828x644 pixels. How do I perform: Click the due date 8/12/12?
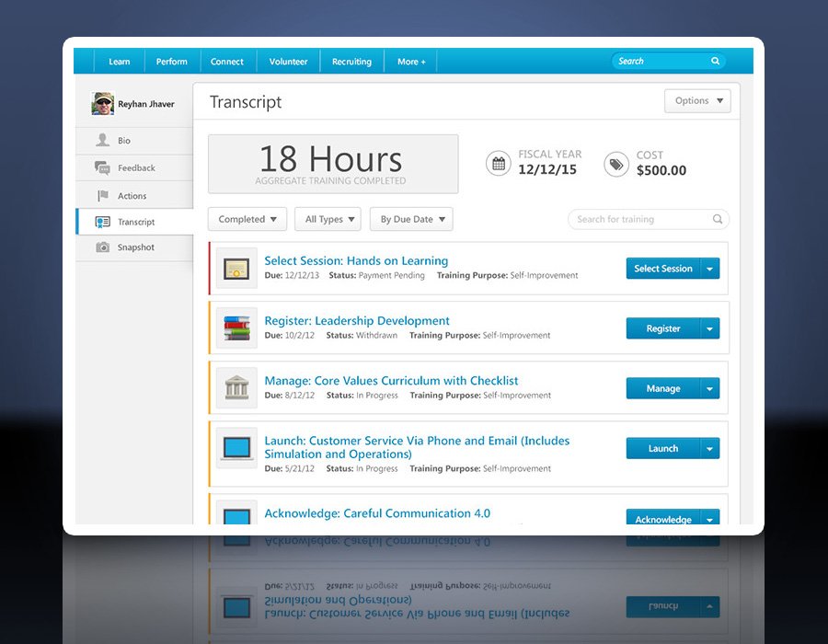299,396
